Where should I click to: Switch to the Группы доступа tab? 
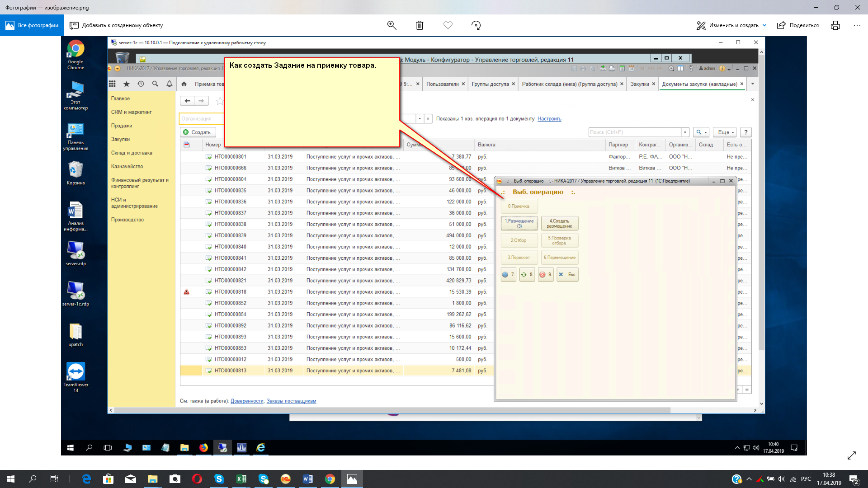coord(490,84)
